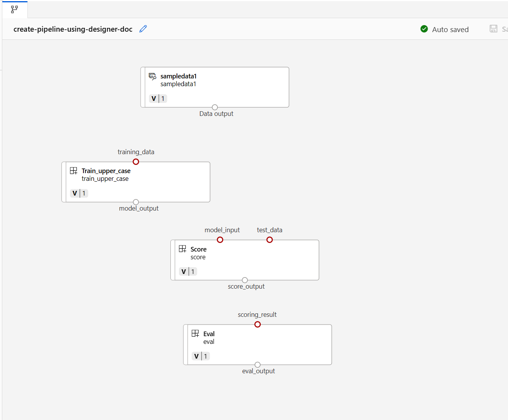508x420 pixels.
Task: Click the sampledata1 dataset icon
Action: click(x=153, y=77)
